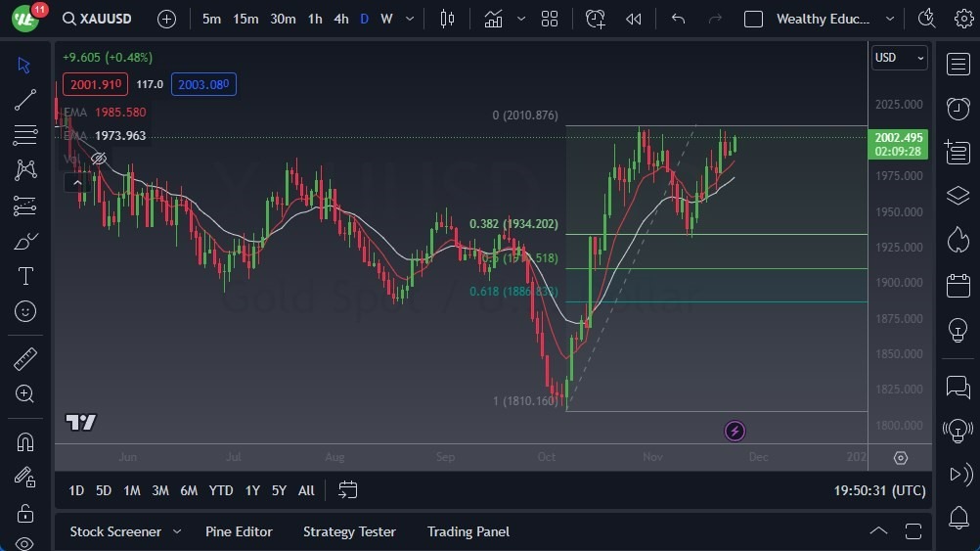Switch to the Strategy Tester tab
This screenshot has width=980, height=551.
[349, 531]
